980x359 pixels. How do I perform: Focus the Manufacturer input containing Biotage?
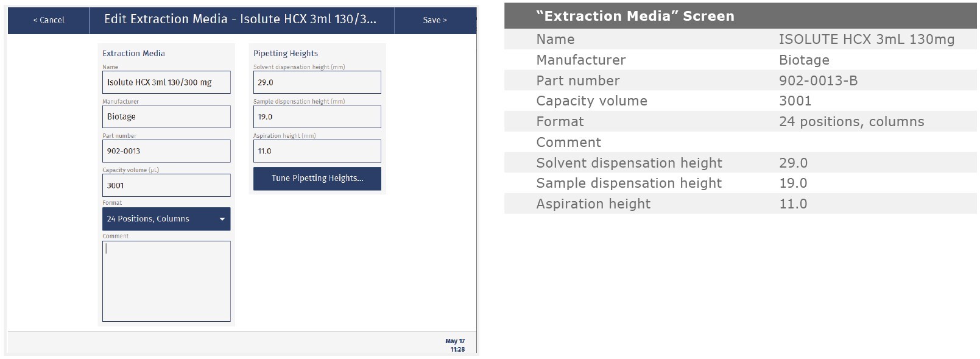tap(166, 116)
